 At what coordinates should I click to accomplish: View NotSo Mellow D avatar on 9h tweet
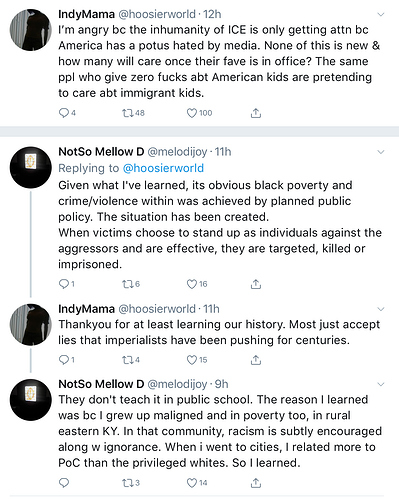tap(31, 400)
